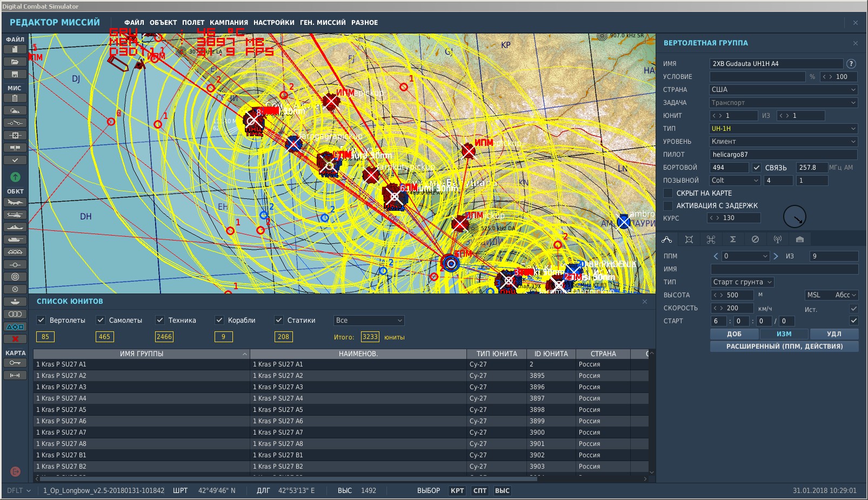Expand the Все filter dropdown in unit list
The image size is (868, 500).
pos(369,321)
